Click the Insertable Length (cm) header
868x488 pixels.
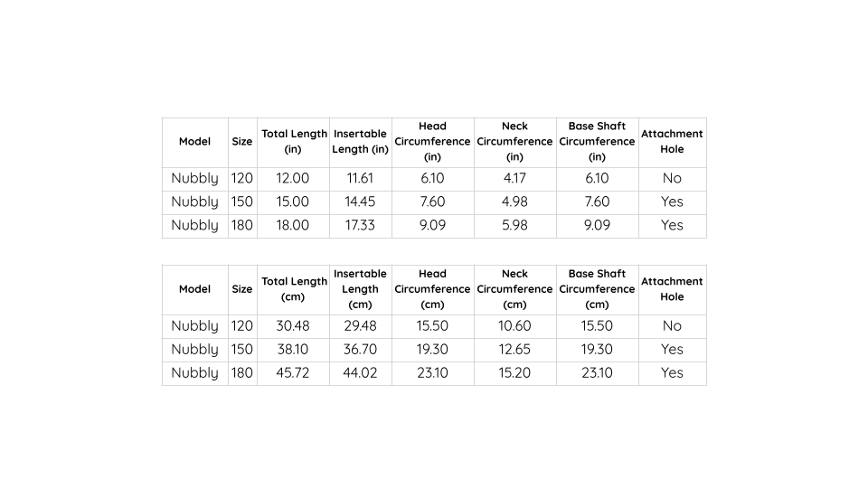[360, 289]
